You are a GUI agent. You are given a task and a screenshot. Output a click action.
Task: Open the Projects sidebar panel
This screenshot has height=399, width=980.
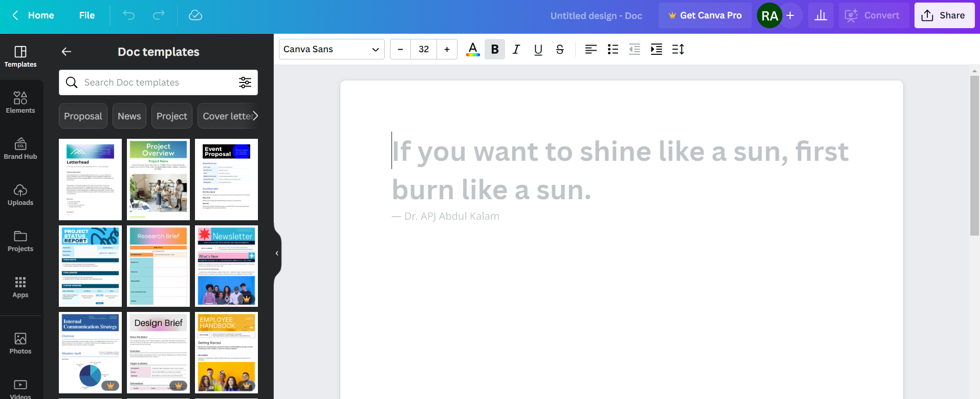click(x=20, y=241)
